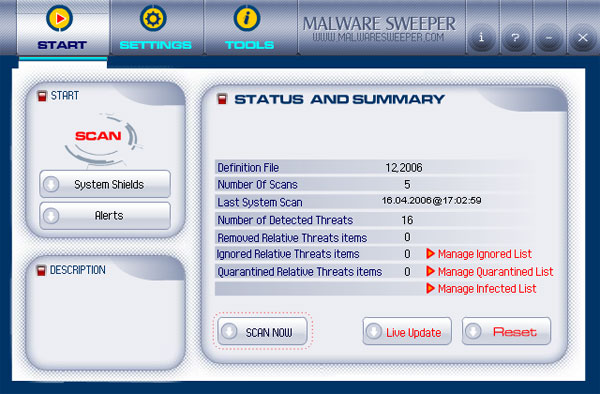Click the red arrow beside Manage Infected List
Viewport: 600px width, 394px height.
tap(430, 288)
